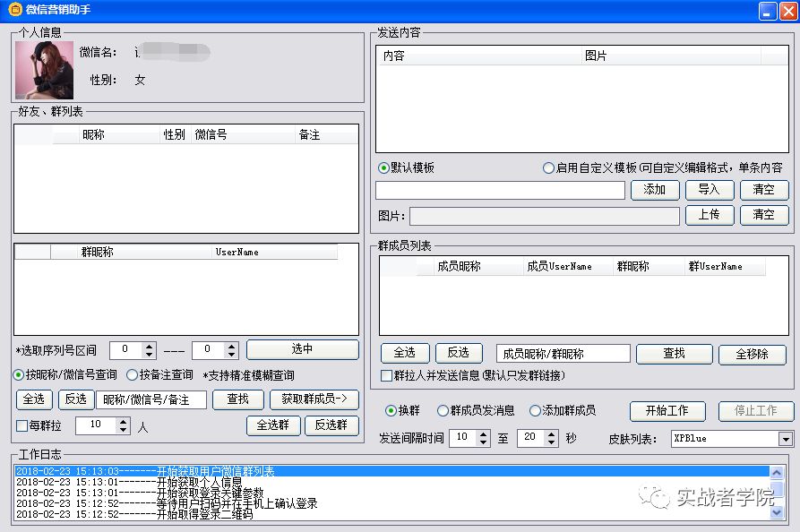This screenshot has width=800, height=532.
Task: Click the app icon in the title bar
Action: pos(15,10)
